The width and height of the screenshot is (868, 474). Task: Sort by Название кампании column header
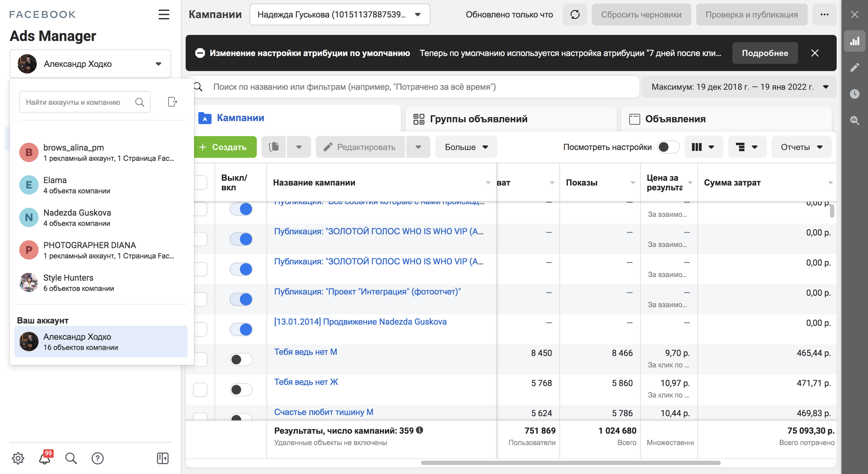pyautogui.click(x=381, y=183)
